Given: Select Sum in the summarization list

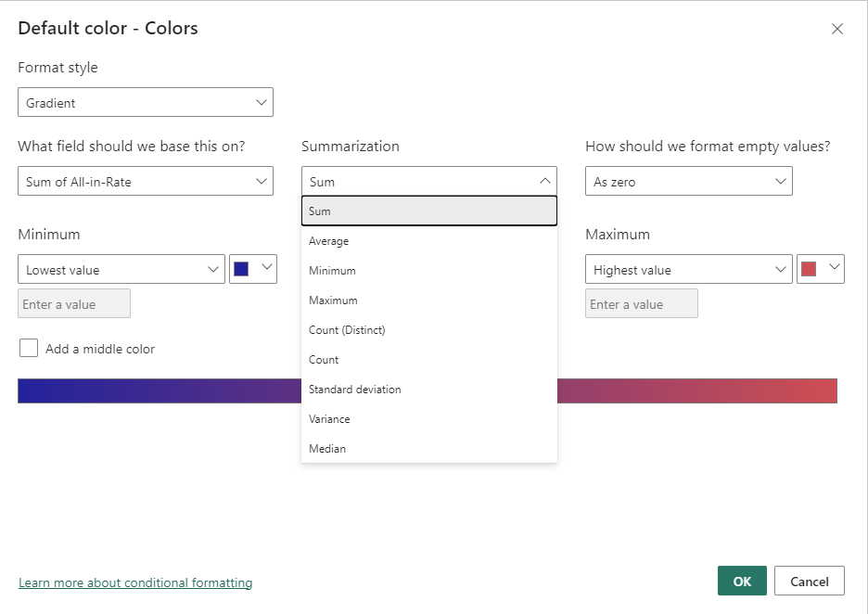Looking at the screenshot, I should (x=429, y=211).
